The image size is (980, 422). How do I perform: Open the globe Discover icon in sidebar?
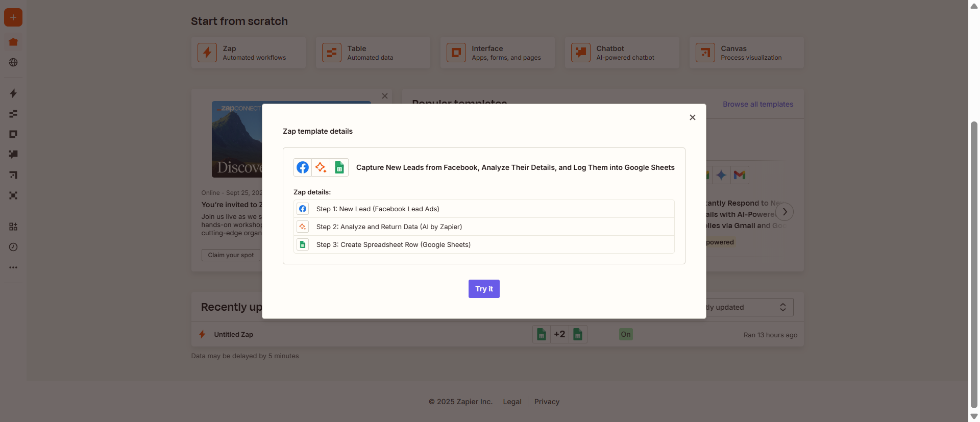[x=13, y=62]
